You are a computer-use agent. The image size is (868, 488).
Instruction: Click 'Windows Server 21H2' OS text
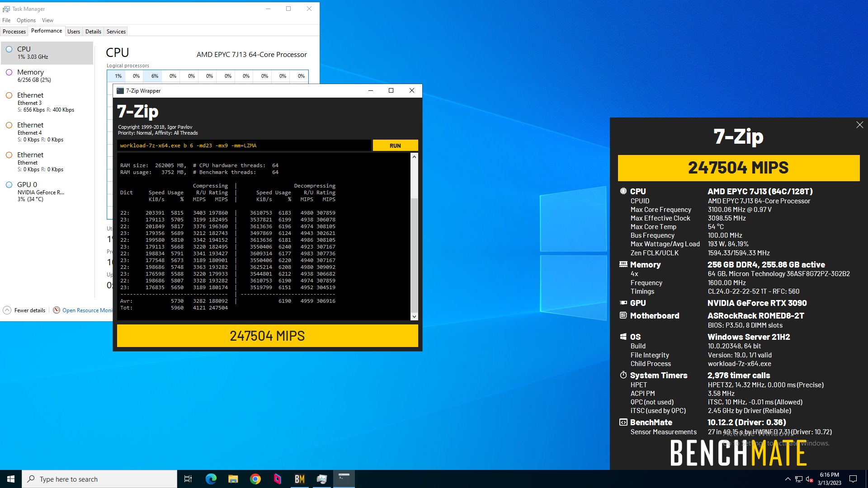(x=749, y=337)
